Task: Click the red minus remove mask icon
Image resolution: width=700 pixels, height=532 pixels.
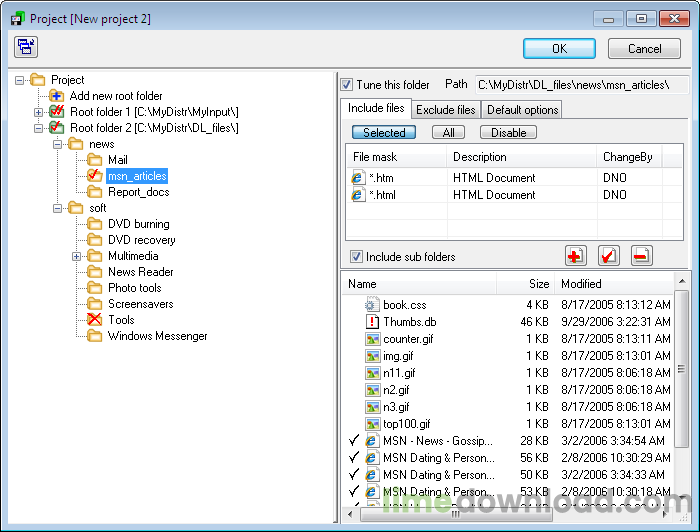Action: (x=642, y=256)
